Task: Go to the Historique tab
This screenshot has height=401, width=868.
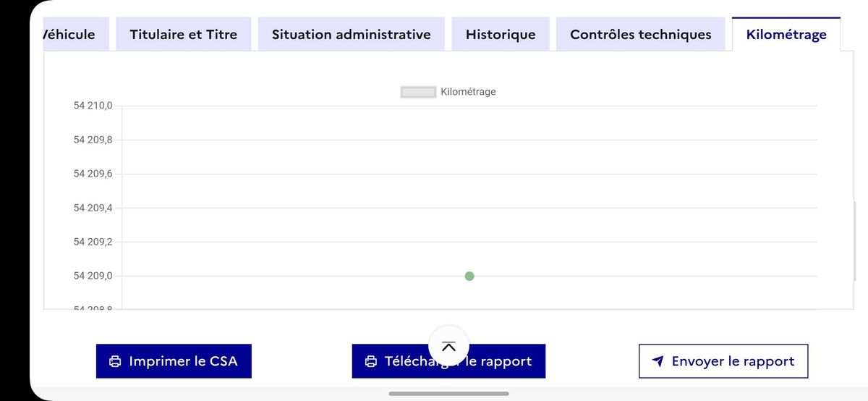Action: 501,34
